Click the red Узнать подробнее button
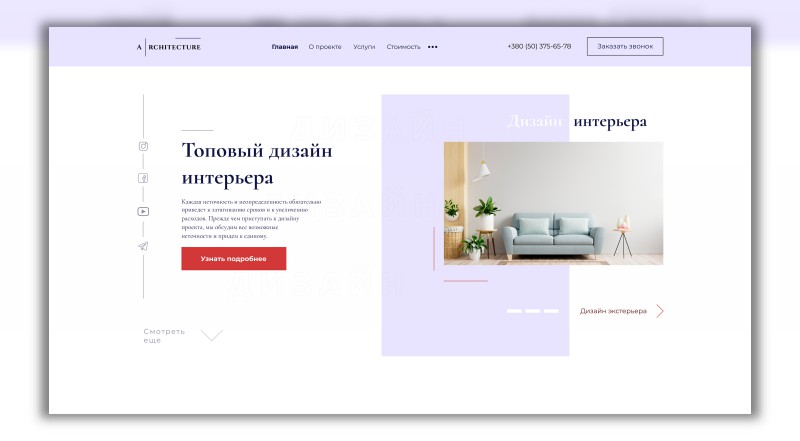This screenshot has height=441, width=800. (x=234, y=259)
